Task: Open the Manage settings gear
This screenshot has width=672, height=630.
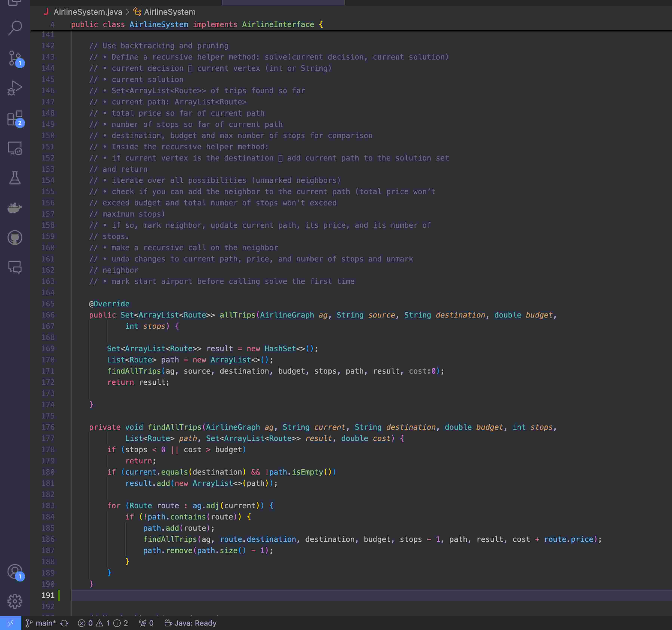Action: coord(15,602)
